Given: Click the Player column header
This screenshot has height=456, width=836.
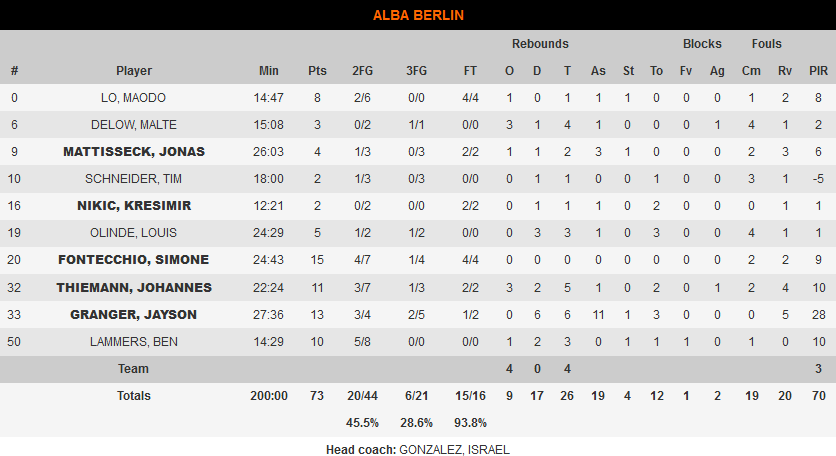Looking at the screenshot, I should pos(134,71).
